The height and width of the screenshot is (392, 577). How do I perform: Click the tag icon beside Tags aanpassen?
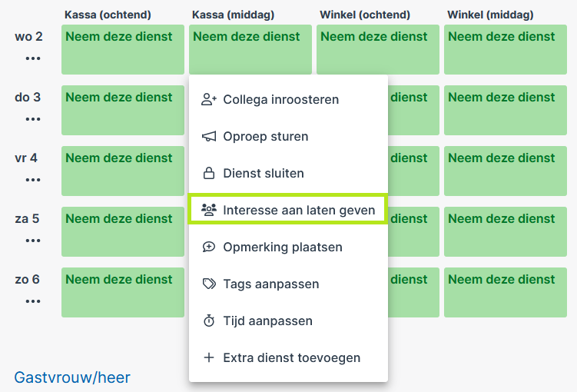tap(209, 284)
